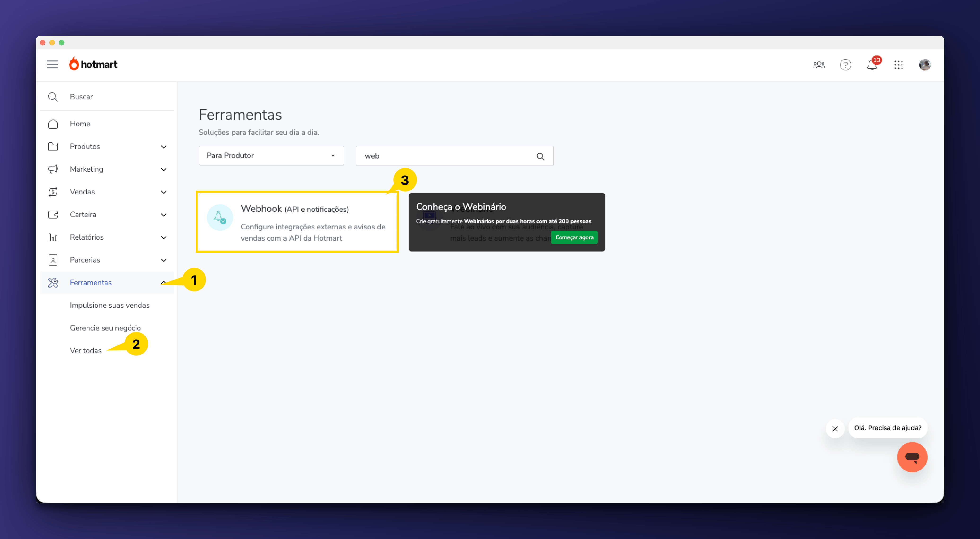Screen dimensions: 980x539
Task: Click the Webinários por duas horas banner text
Action: (527, 221)
